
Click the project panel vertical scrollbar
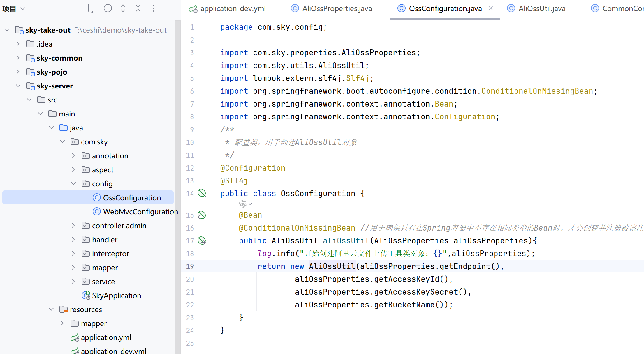tap(178, 187)
